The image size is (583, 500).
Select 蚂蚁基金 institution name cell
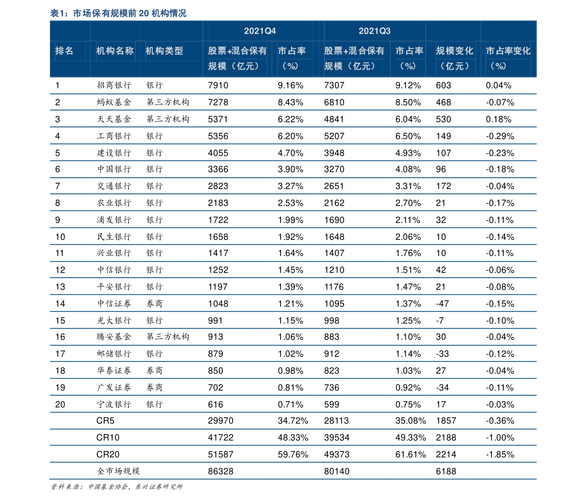114,102
